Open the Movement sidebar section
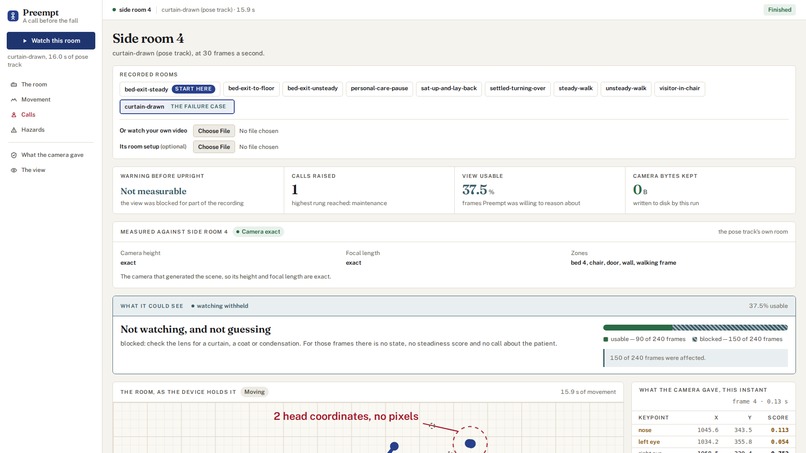This screenshot has width=806, height=453. (36, 99)
